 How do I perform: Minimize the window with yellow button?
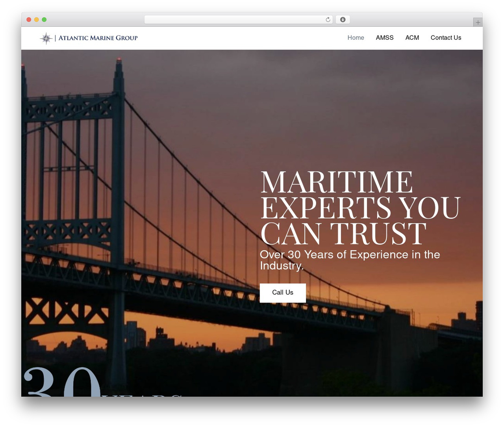pyautogui.click(x=37, y=20)
